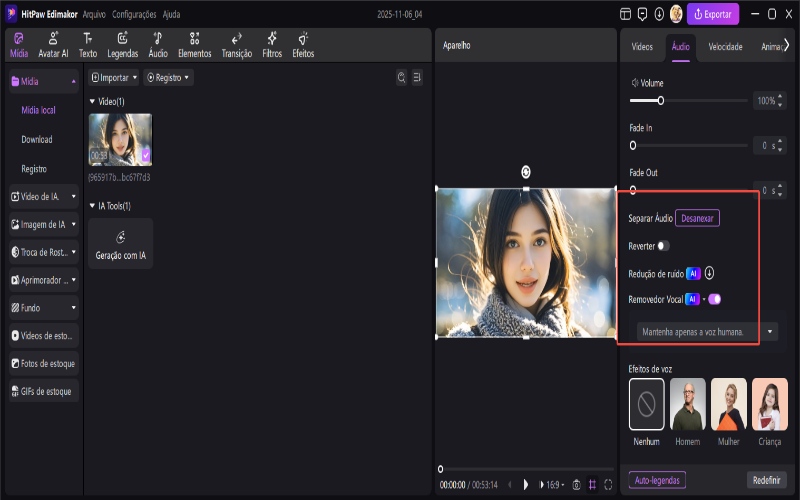
Task: Open the Importar dropdown
Action: coord(113,77)
